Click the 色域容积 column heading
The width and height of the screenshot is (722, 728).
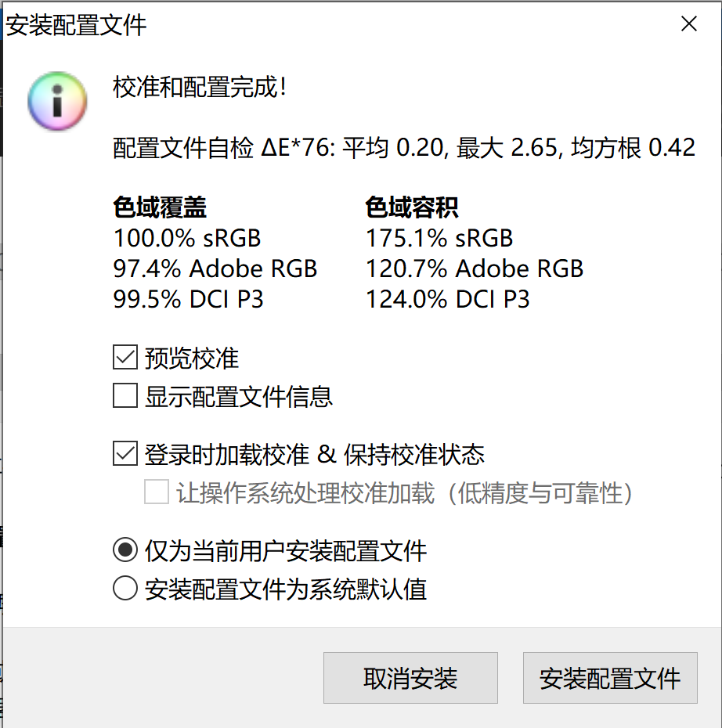click(413, 207)
